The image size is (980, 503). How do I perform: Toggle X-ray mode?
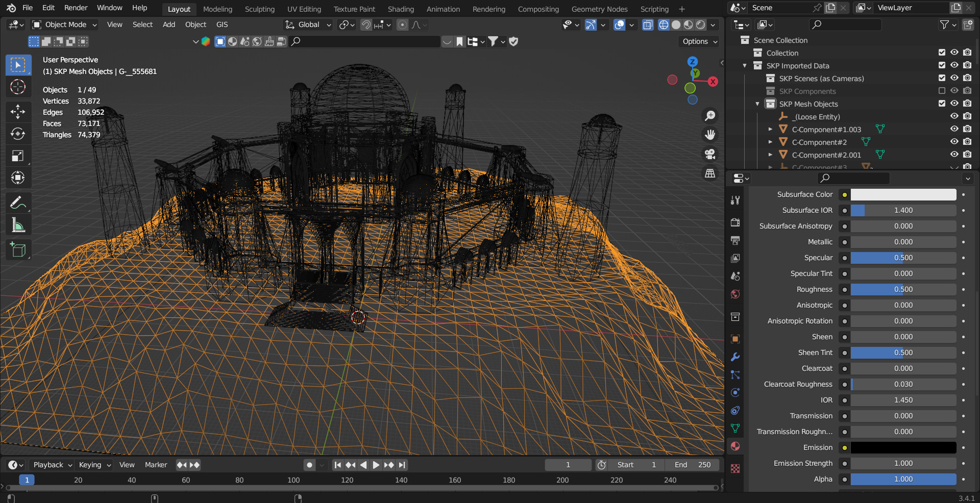click(648, 24)
